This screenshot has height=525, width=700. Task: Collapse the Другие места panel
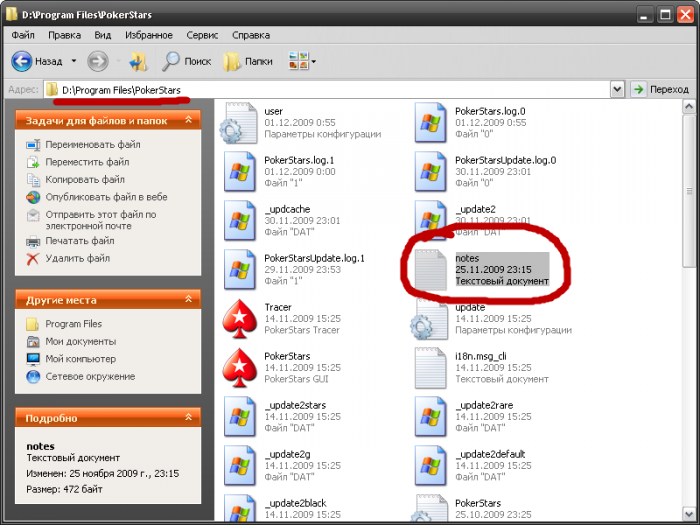coord(188,299)
